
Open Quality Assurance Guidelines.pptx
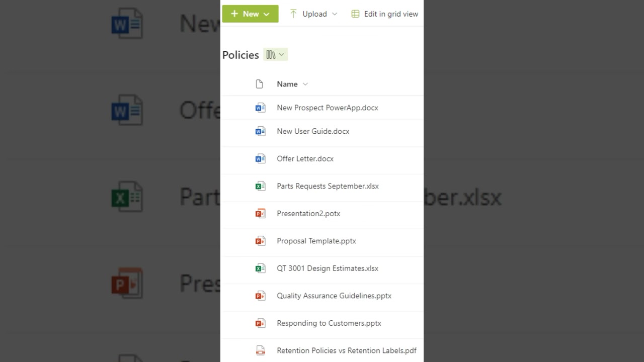334,296
